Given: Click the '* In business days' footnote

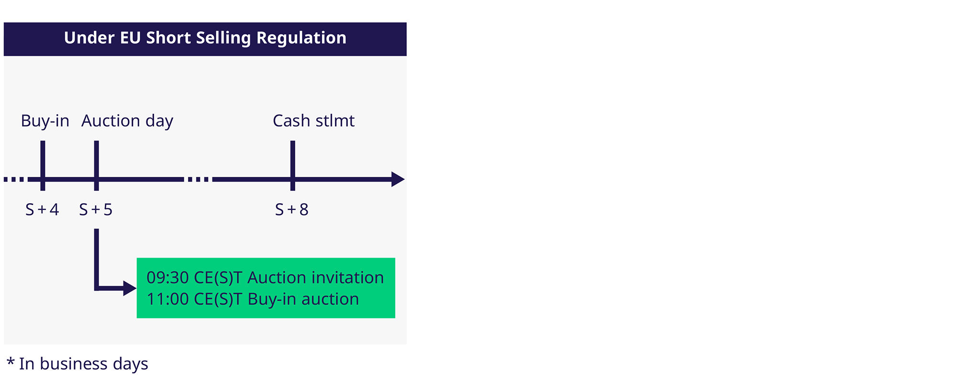Looking at the screenshot, I should coord(78,364).
